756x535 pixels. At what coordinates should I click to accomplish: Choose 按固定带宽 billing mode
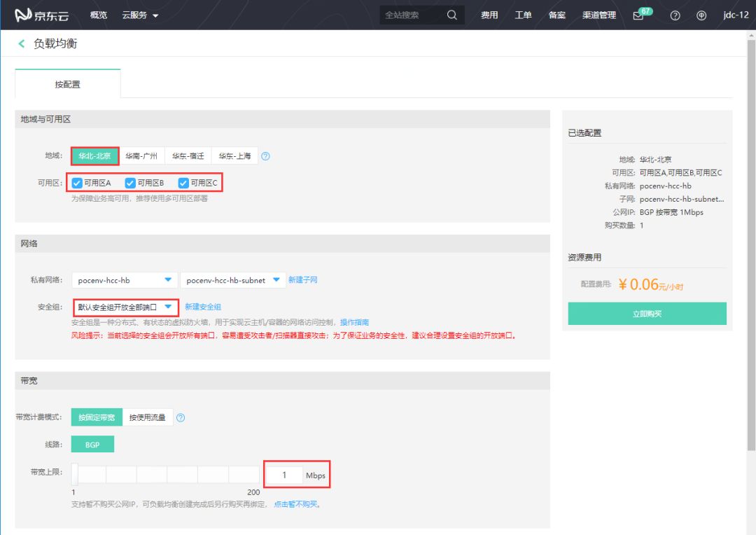tap(97, 417)
